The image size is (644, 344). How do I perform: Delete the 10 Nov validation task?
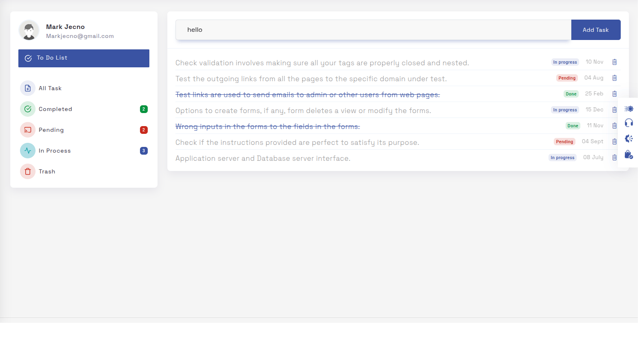pyautogui.click(x=614, y=62)
